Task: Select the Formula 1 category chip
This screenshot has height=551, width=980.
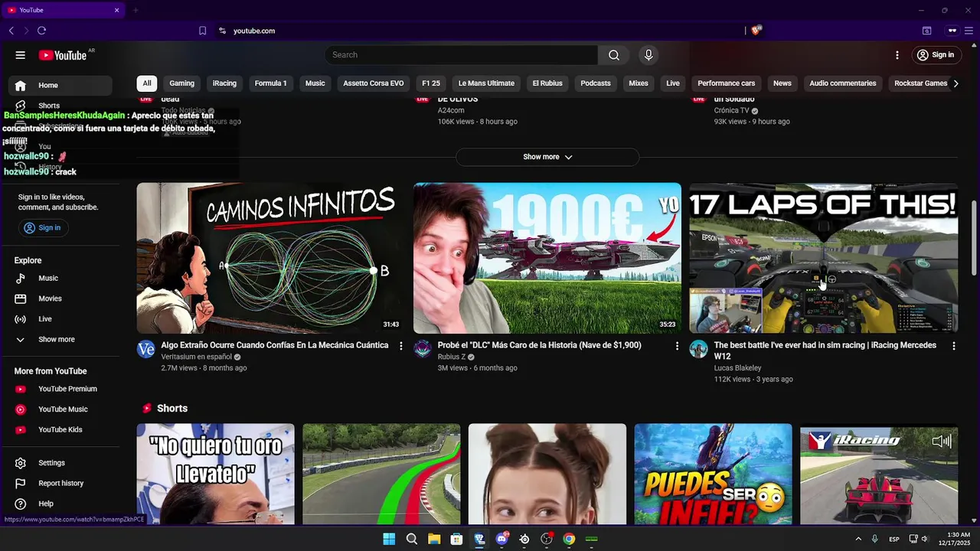Action: click(x=271, y=83)
